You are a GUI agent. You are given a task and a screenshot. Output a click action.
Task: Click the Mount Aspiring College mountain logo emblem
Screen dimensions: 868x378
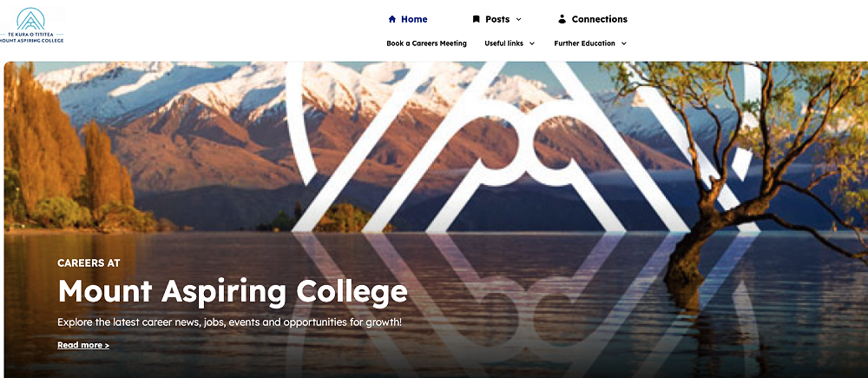point(30,19)
